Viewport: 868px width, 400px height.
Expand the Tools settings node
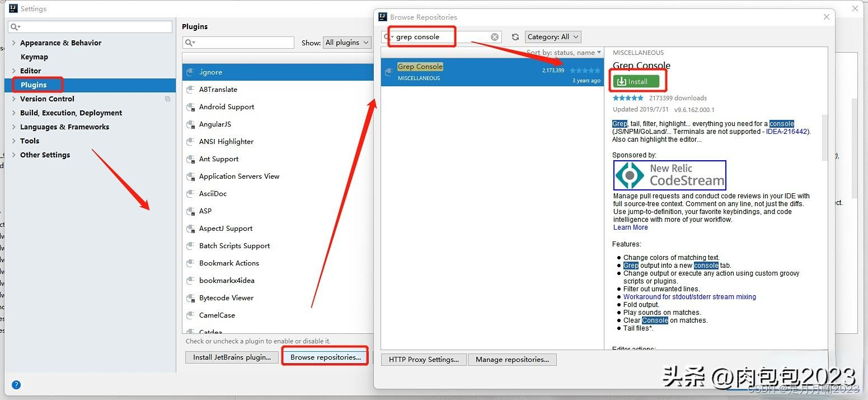click(x=13, y=141)
